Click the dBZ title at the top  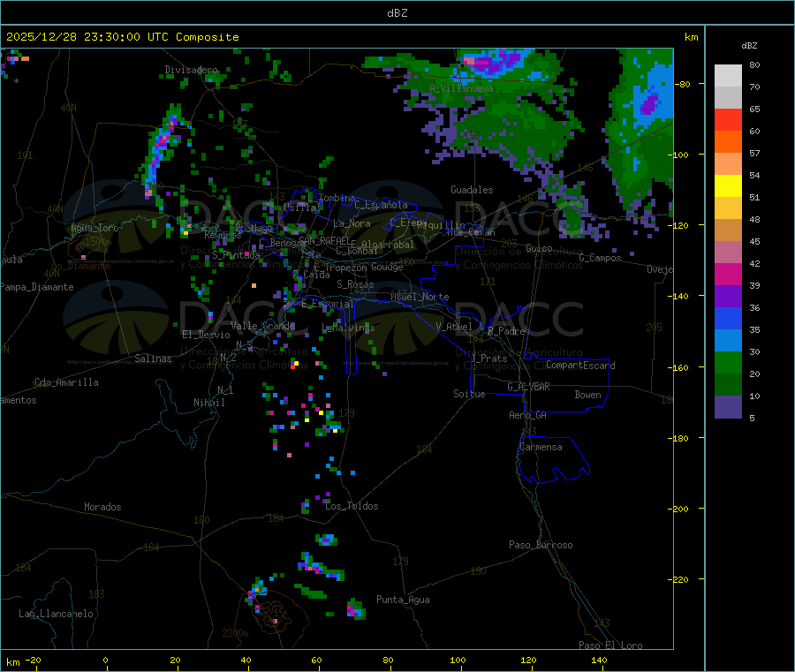pyautogui.click(x=397, y=13)
